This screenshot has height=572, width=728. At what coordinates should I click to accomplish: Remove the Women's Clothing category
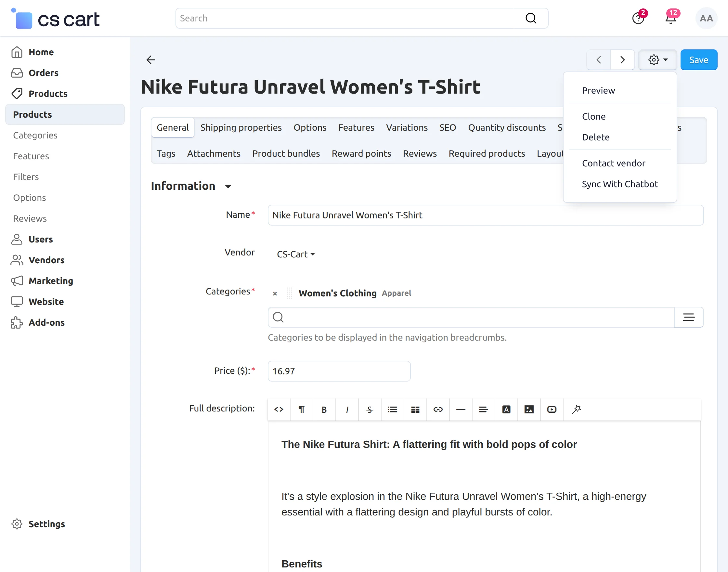click(275, 293)
